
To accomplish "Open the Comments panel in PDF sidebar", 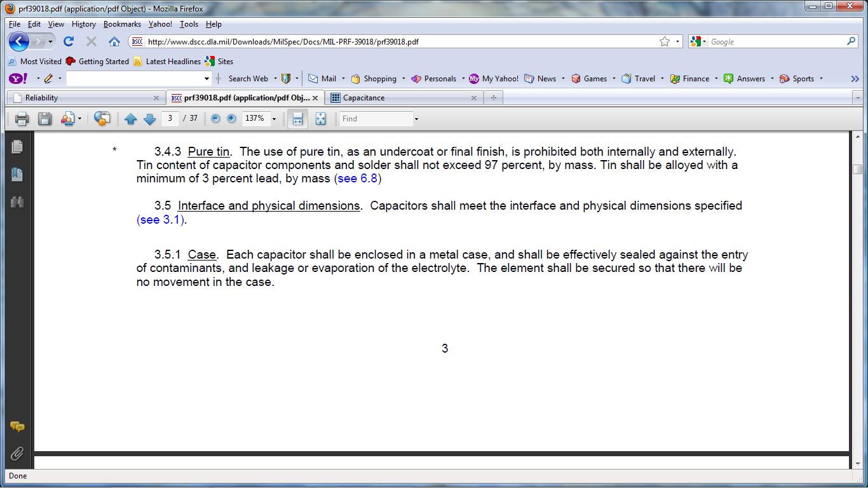I will 17,427.
